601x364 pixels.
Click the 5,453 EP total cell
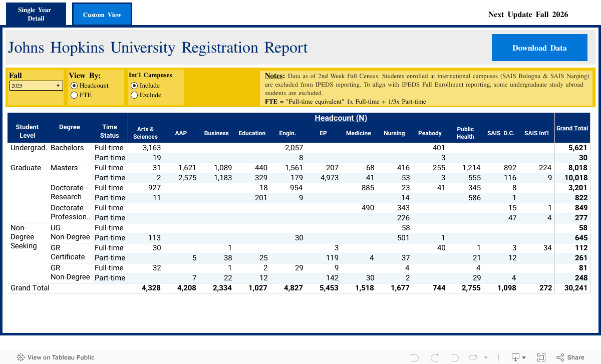click(329, 288)
